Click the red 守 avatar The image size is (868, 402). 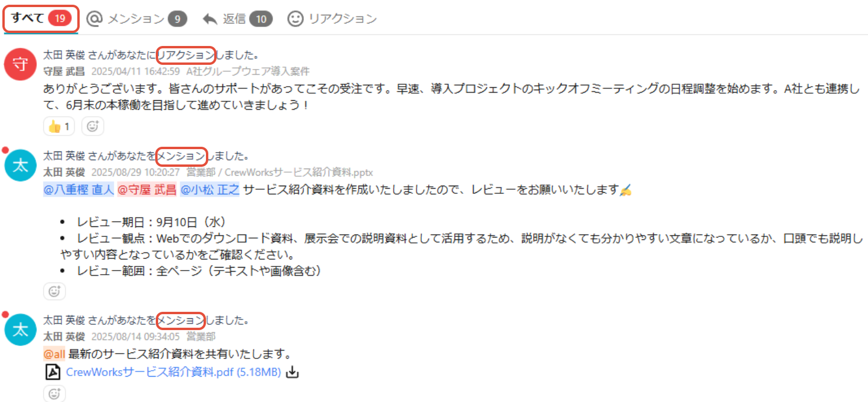point(21,64)
